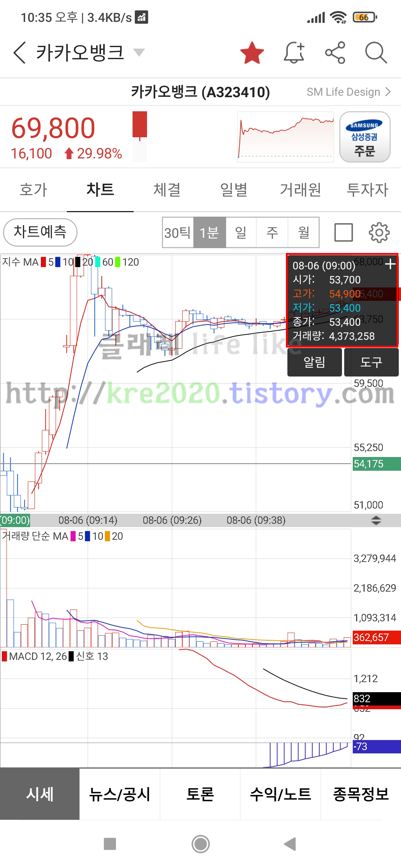The height and width of the screenshot is (868, 401).
Task: Switch to the 체결 tab
Action: (167, 190)
